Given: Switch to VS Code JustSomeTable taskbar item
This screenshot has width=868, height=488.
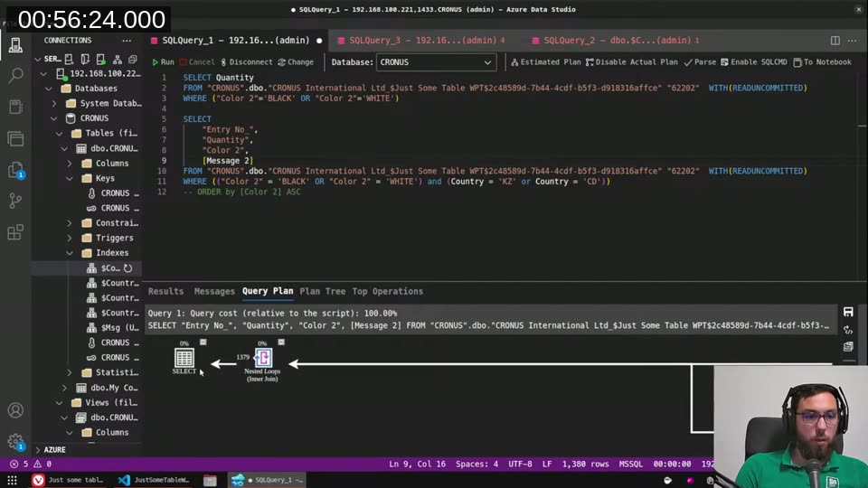Looking at the screenshot, I should point(155,480).
